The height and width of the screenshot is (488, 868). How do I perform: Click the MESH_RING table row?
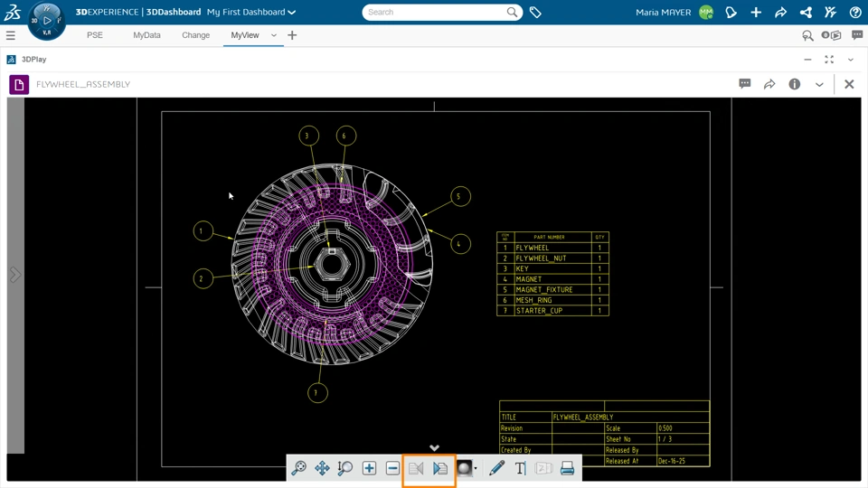tap(553, 300)
